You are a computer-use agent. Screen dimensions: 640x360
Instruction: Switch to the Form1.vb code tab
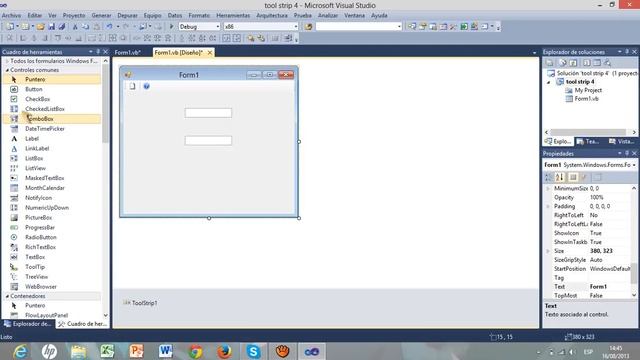click(x=128, y=53)
